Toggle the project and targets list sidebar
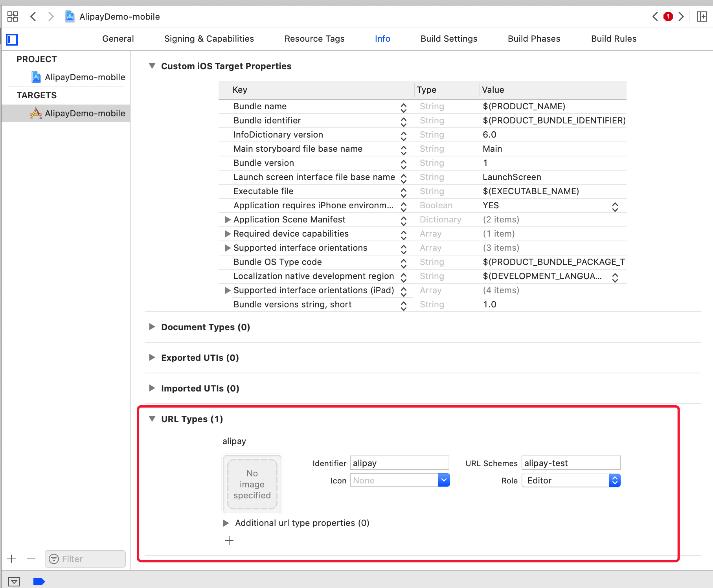713x588 pixels. (12, 39)
